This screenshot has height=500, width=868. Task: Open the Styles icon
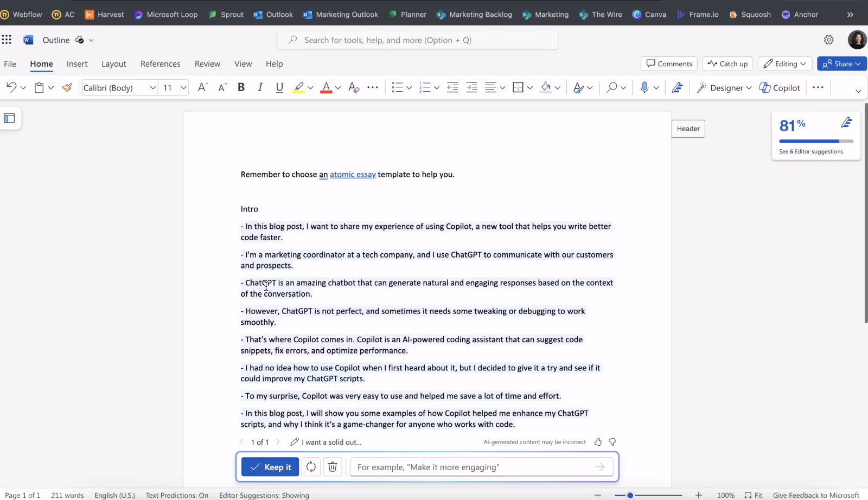click(x=579, y=87)
